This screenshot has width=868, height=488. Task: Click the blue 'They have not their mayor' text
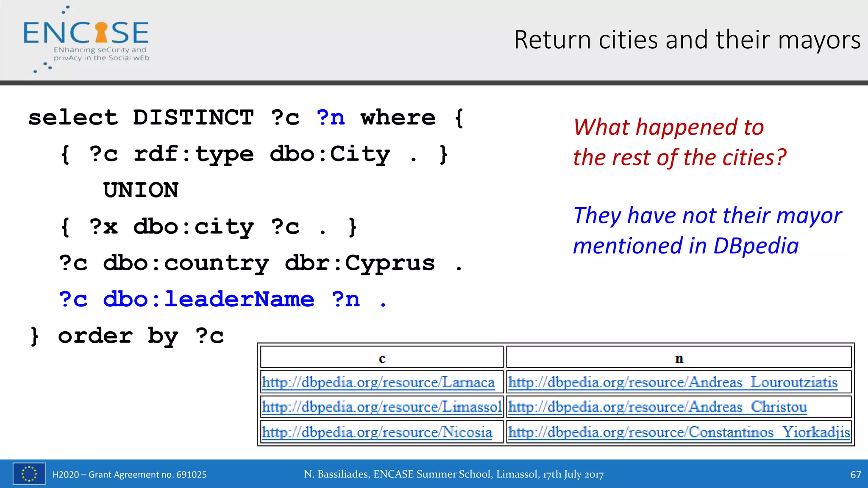click(x=707, y=216)
